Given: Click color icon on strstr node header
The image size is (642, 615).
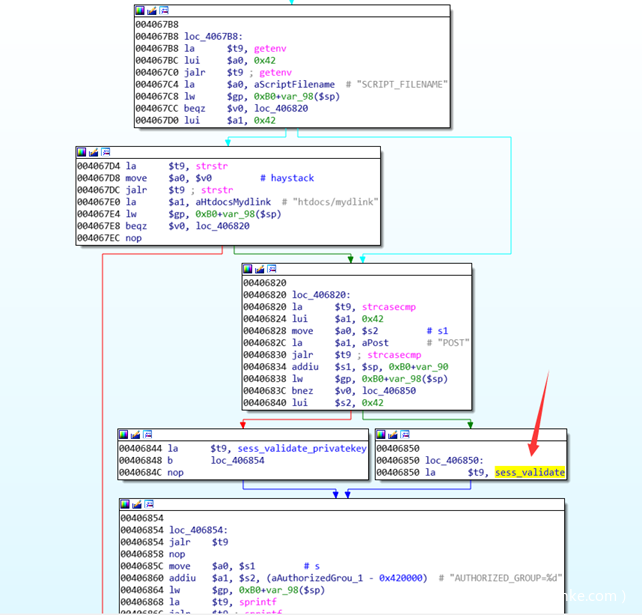Looking at the screenshot, I should (x=81, y=152).
